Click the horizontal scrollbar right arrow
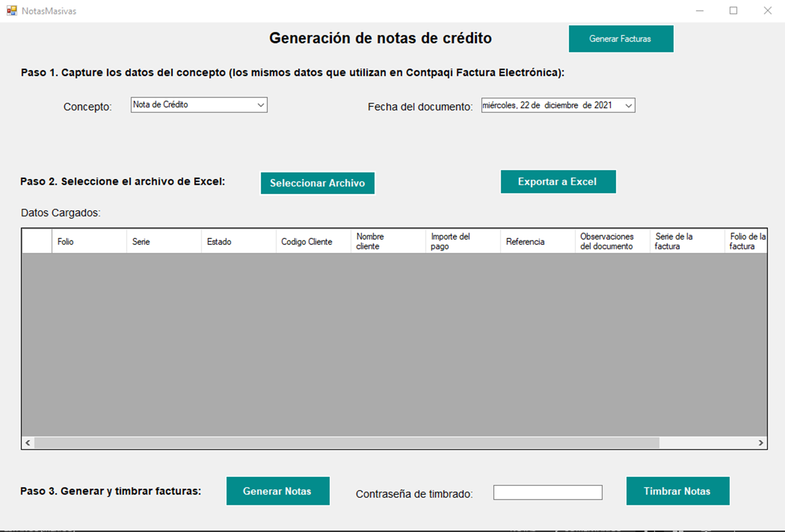 point(761,443)
